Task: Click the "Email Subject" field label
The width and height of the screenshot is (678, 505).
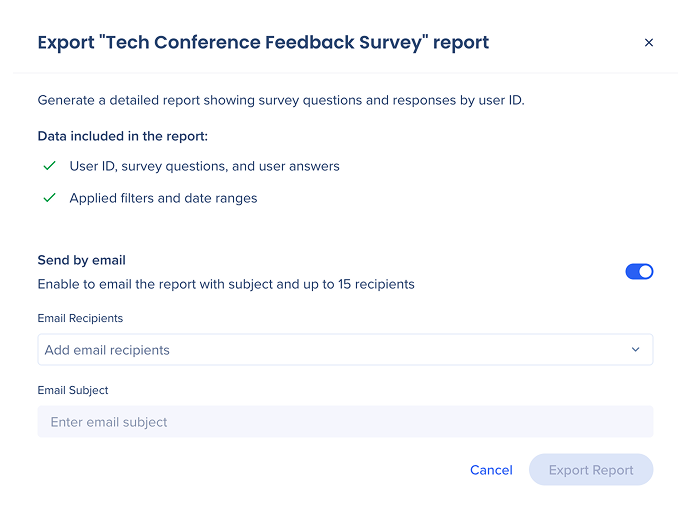Action: tap(73, 390)
